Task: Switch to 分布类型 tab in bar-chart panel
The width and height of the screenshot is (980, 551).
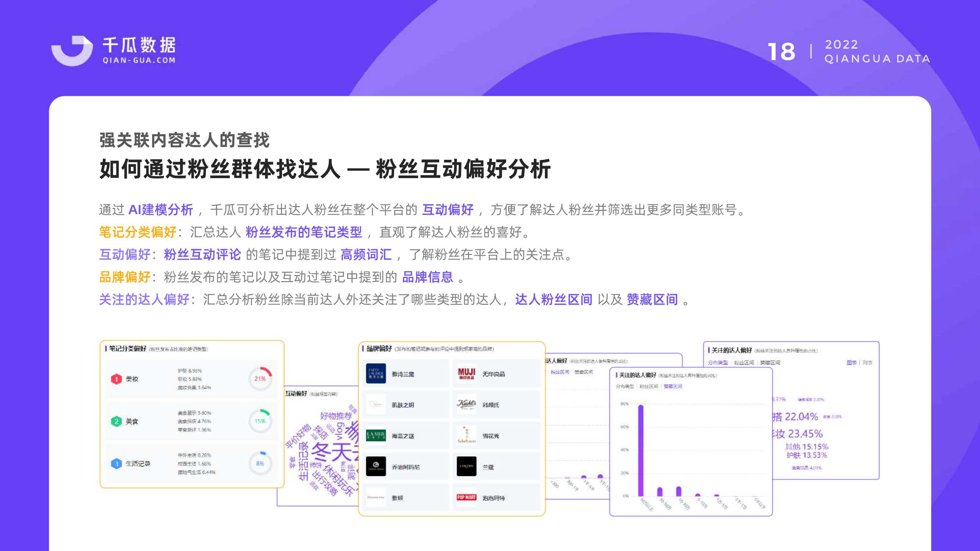Action: 625,386
